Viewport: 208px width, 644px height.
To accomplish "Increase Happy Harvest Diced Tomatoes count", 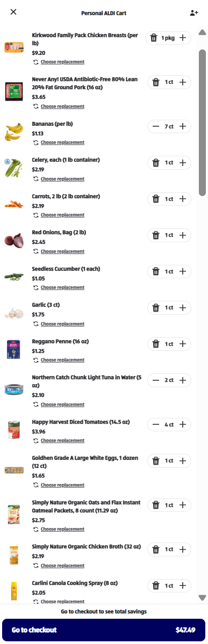I will click(x=183, y=424).
